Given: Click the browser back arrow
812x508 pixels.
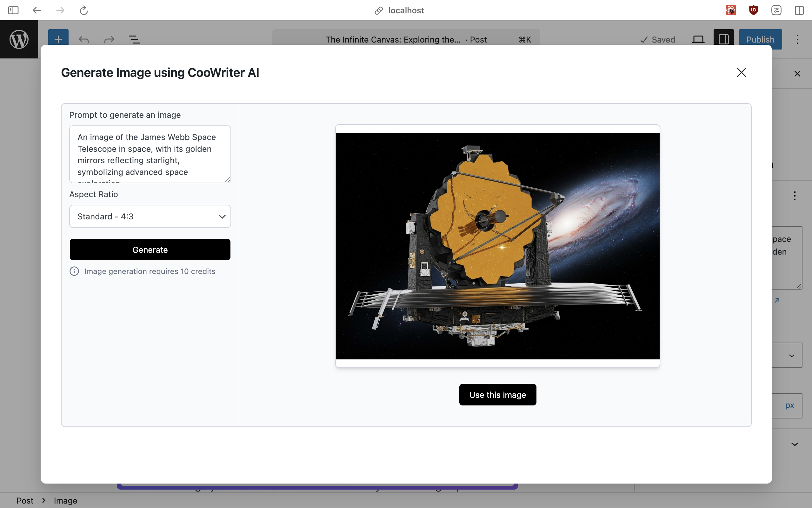Looking at the screenshot, I should pos(37,10).
